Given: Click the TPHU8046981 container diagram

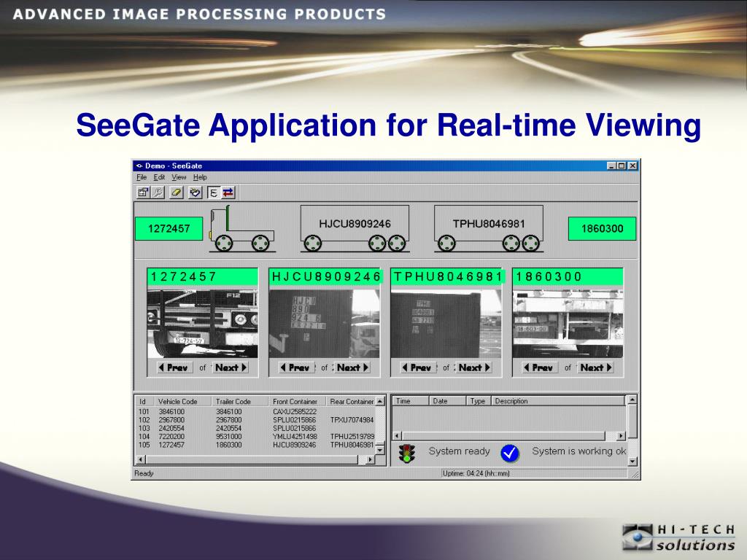Looking at the screenshot, I should 489,228.
